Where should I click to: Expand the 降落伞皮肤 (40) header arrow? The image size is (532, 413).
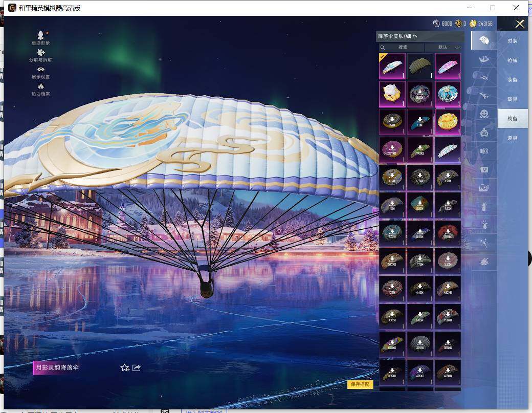pos(415,37)
